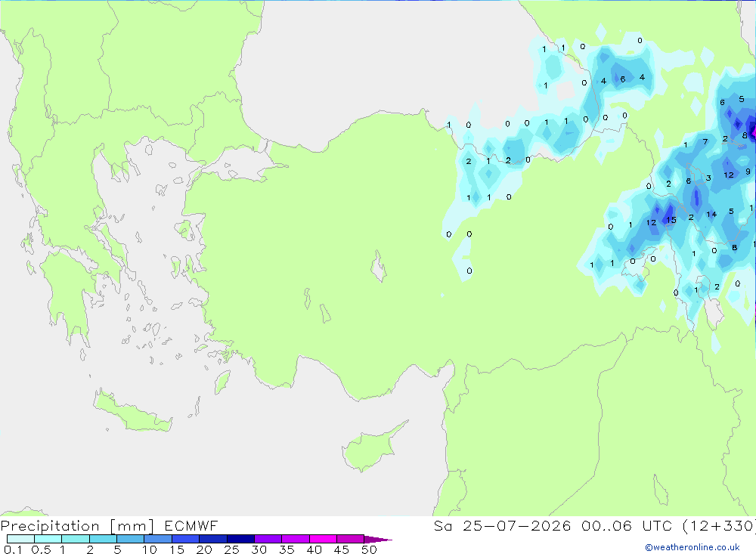Click the "10" legend scale label
The width and height of the screenshot is (756, 554).
click(x=150, y=549)
